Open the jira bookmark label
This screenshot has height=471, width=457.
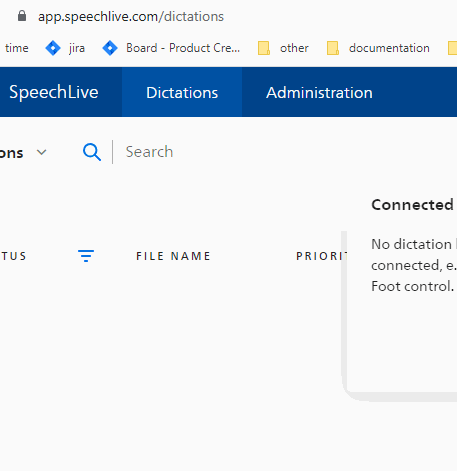coord(77,48)
